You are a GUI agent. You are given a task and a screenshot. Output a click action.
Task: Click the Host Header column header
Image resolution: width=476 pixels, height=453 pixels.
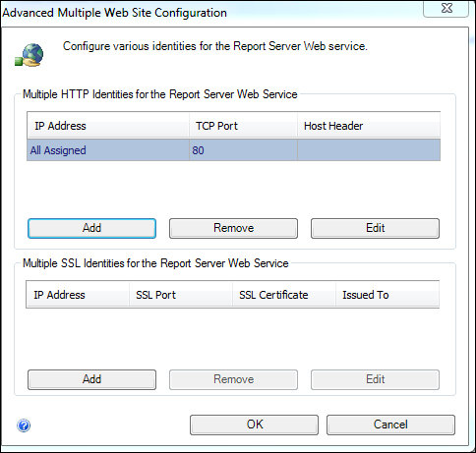pos(369,126)
